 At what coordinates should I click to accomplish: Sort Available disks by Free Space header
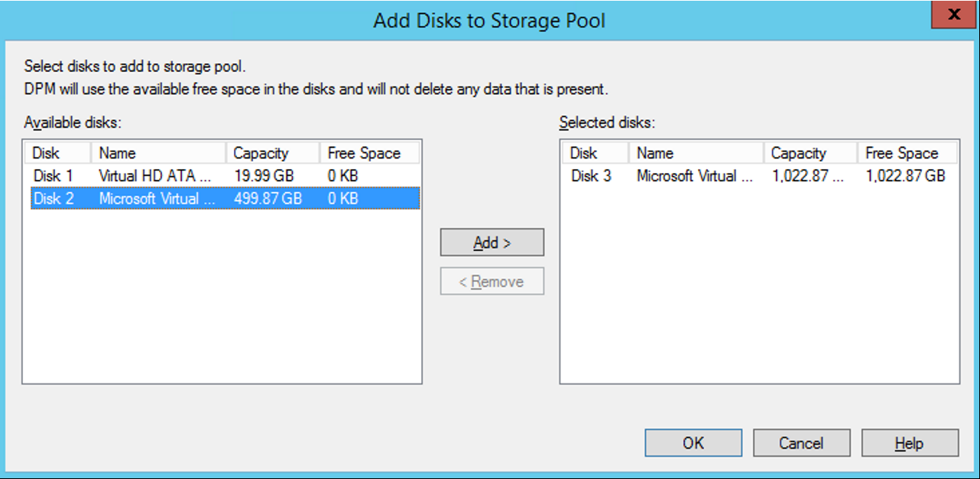pos(370,153)
